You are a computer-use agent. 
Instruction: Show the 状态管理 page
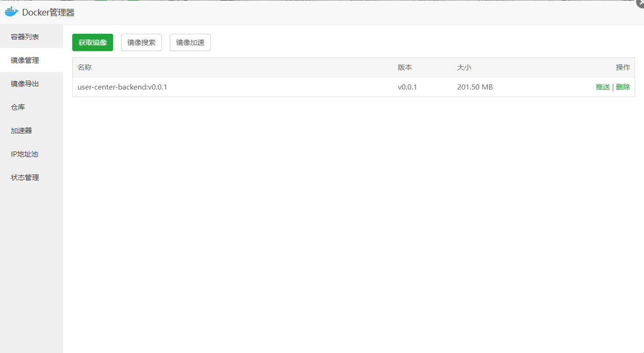(x=31, y=177)
